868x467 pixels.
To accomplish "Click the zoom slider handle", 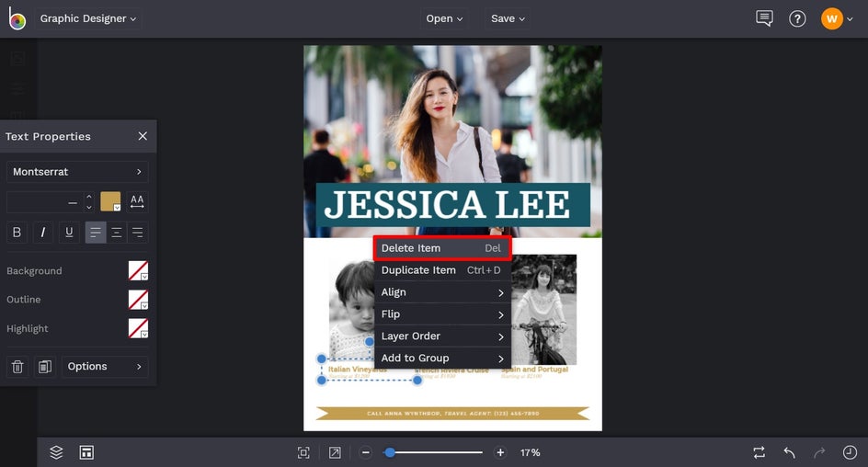I will coord(390,452).
